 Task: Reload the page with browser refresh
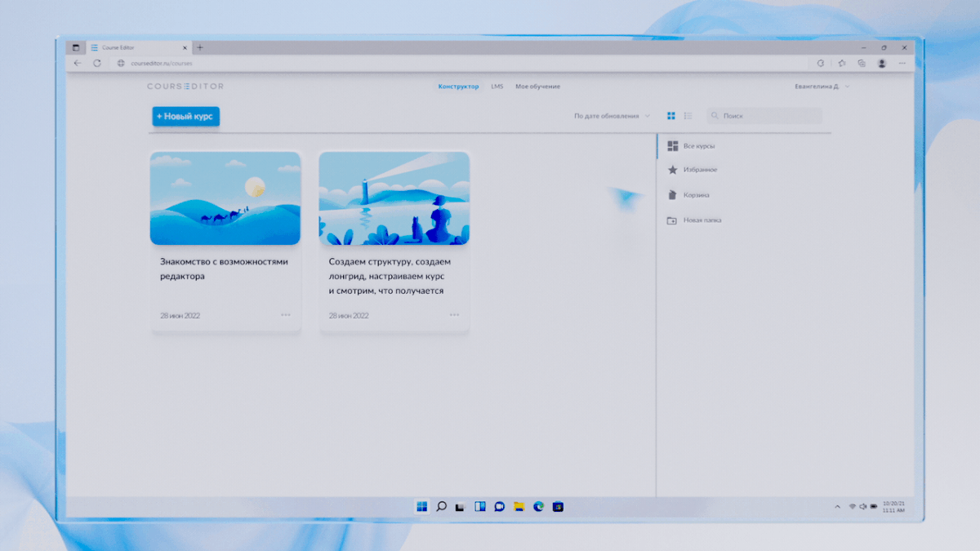(x=97, y=63)
